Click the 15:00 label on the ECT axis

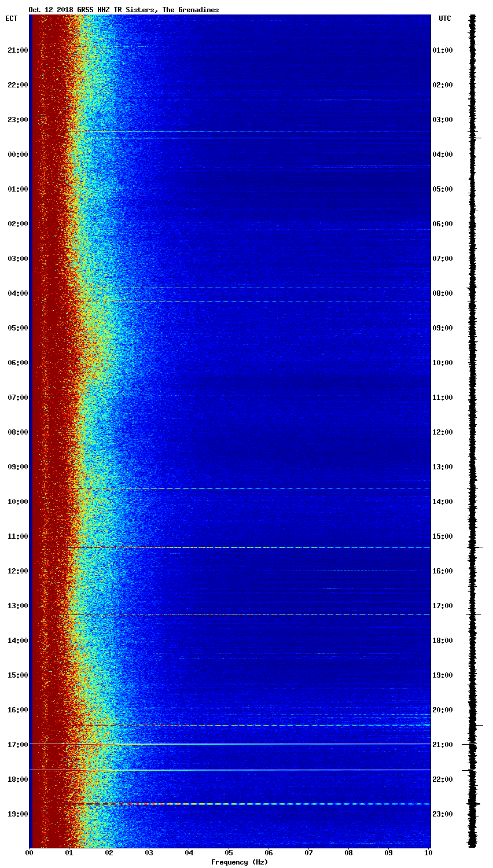click(x=17, y=675)
